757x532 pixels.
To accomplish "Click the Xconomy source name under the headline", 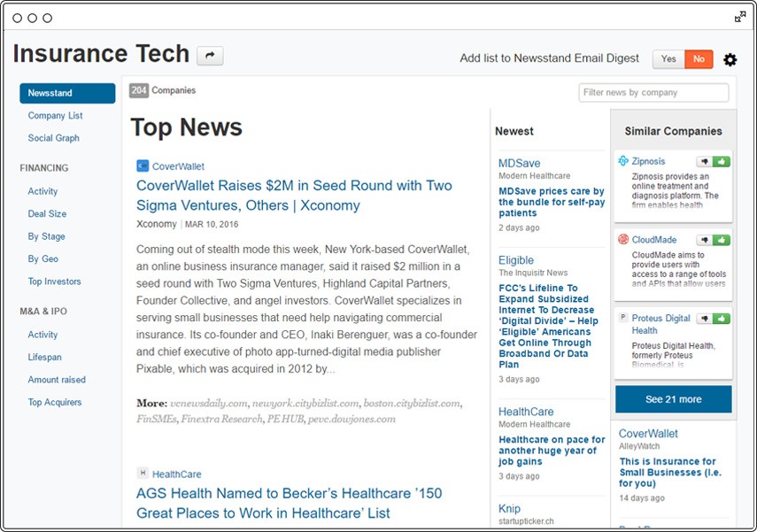I will tap(157, 224).
